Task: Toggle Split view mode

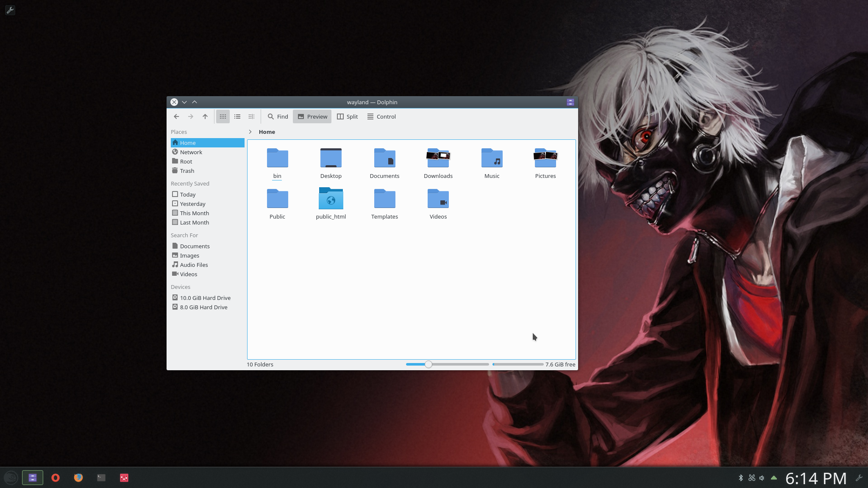Action: tap(348, 116)
